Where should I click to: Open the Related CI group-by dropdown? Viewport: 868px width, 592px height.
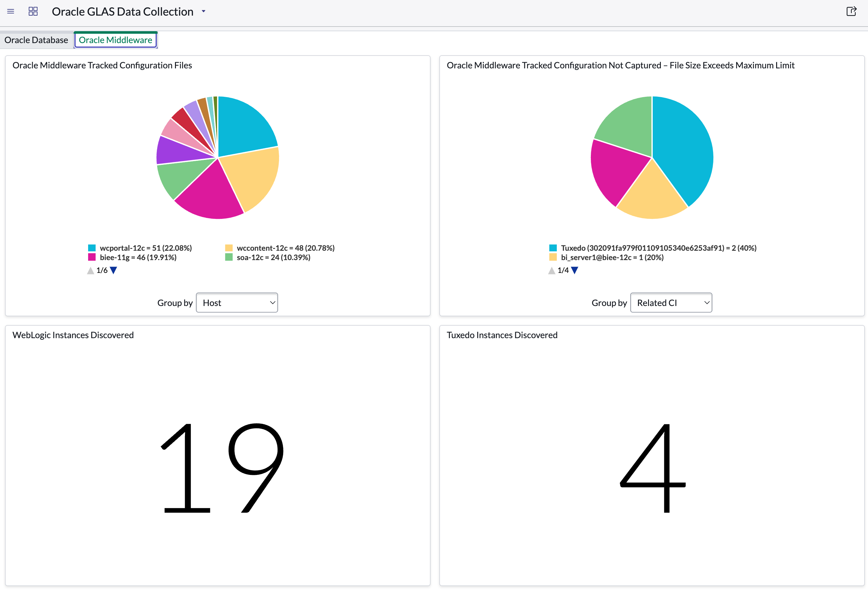[671, 303]
